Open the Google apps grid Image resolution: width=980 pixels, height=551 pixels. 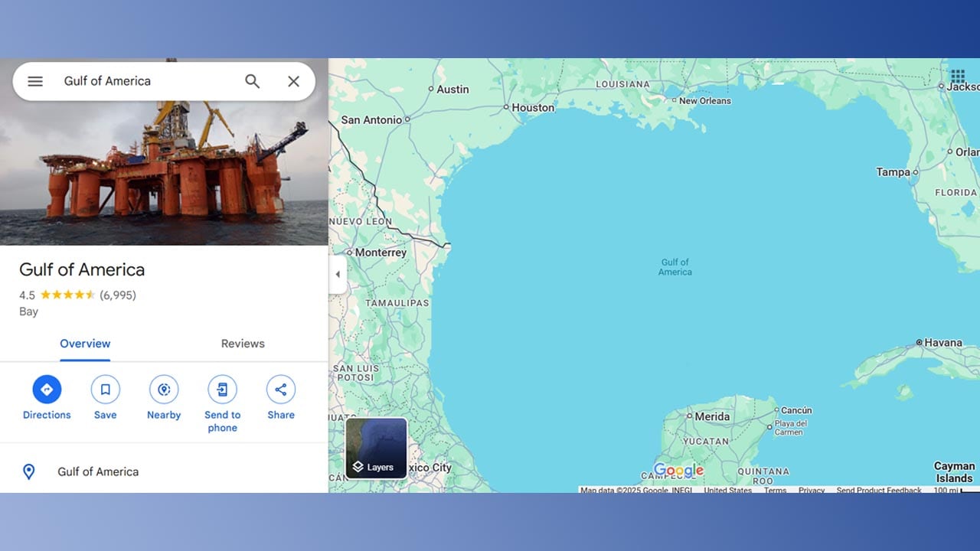coord(957,77)
